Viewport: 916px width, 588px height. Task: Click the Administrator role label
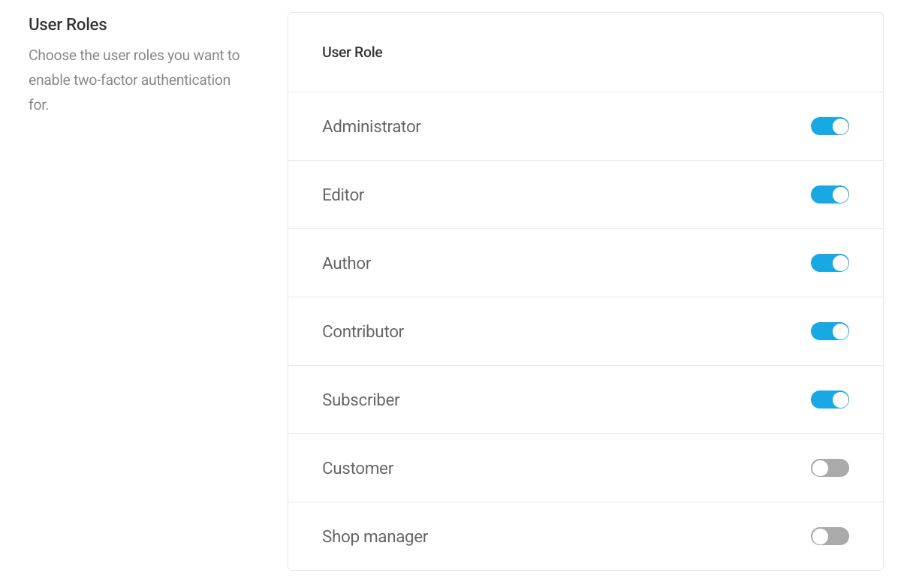[x=371, y=126]
